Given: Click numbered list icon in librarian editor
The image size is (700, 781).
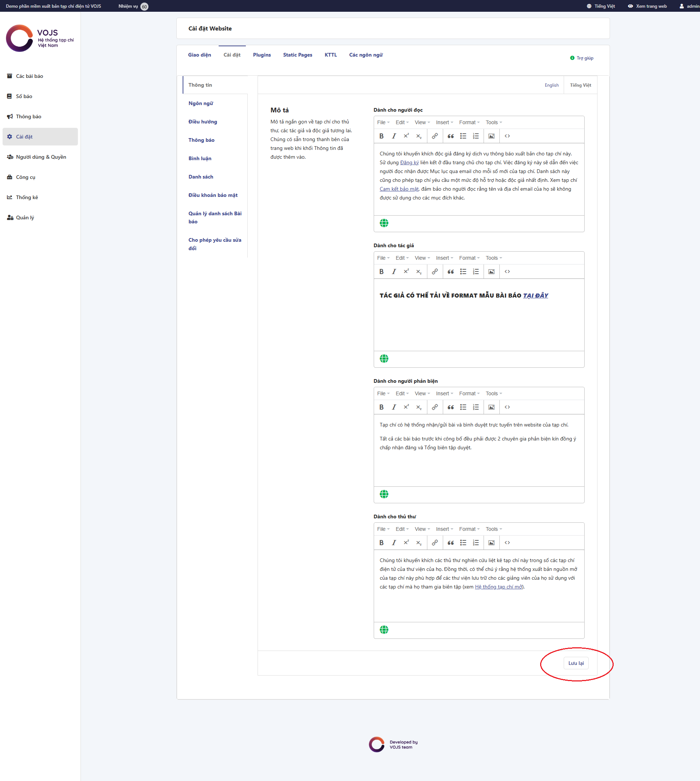Looking at the screenshot, I should tap(476, 543).
